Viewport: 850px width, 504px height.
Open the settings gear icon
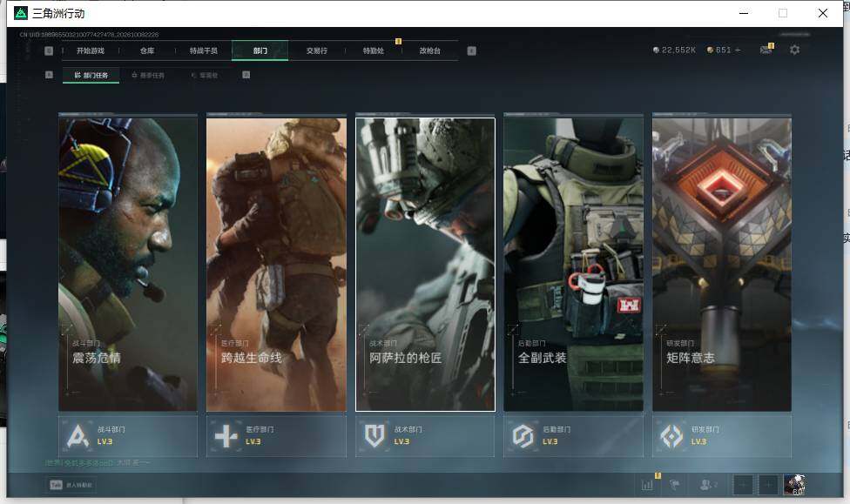pyautogui.click(x=794, y=50)
